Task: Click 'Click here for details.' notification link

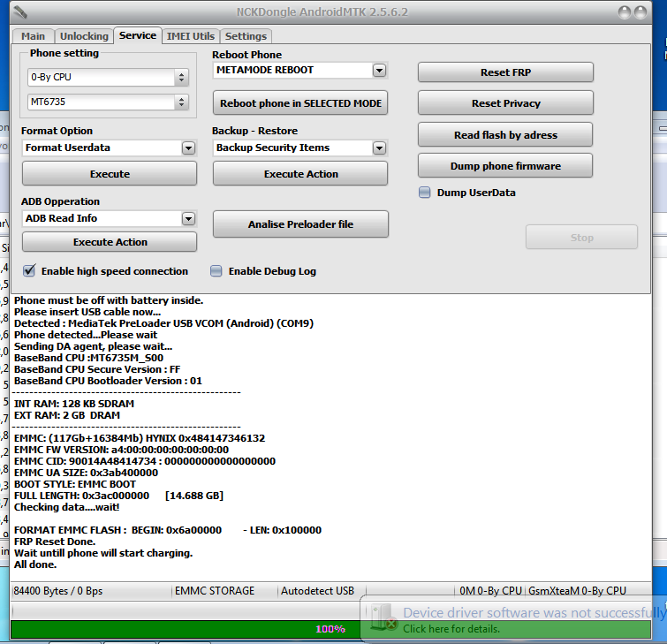Action: (x=451, y=629)
